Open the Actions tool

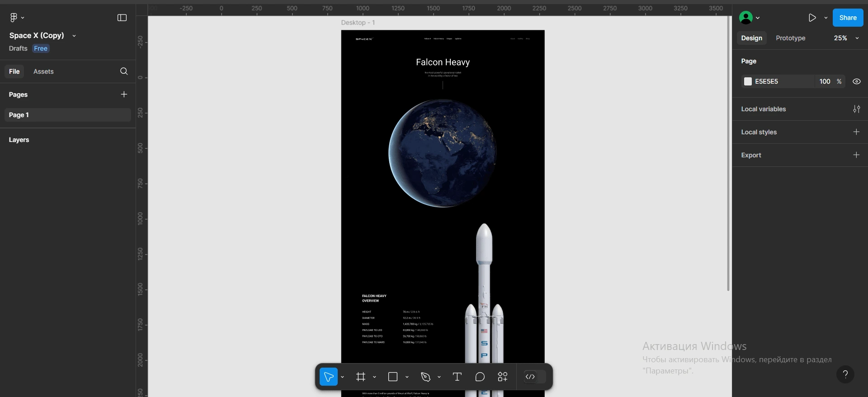(x=503, y=377)
